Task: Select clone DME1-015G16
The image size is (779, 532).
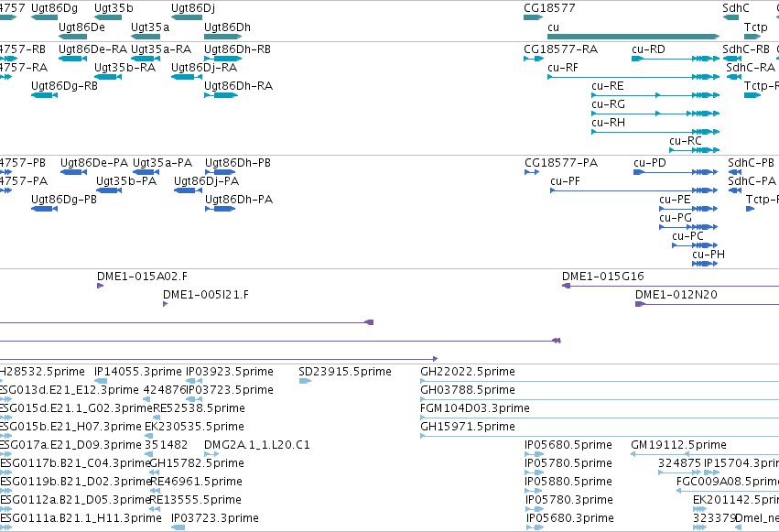Action: [670, 286]
